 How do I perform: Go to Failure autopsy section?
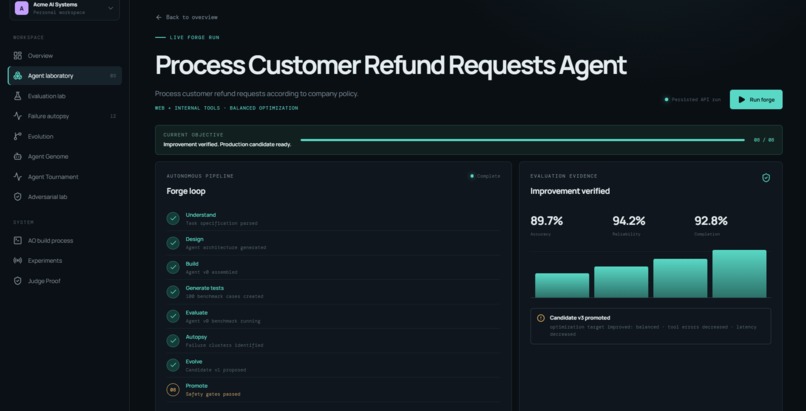(65, 116)
